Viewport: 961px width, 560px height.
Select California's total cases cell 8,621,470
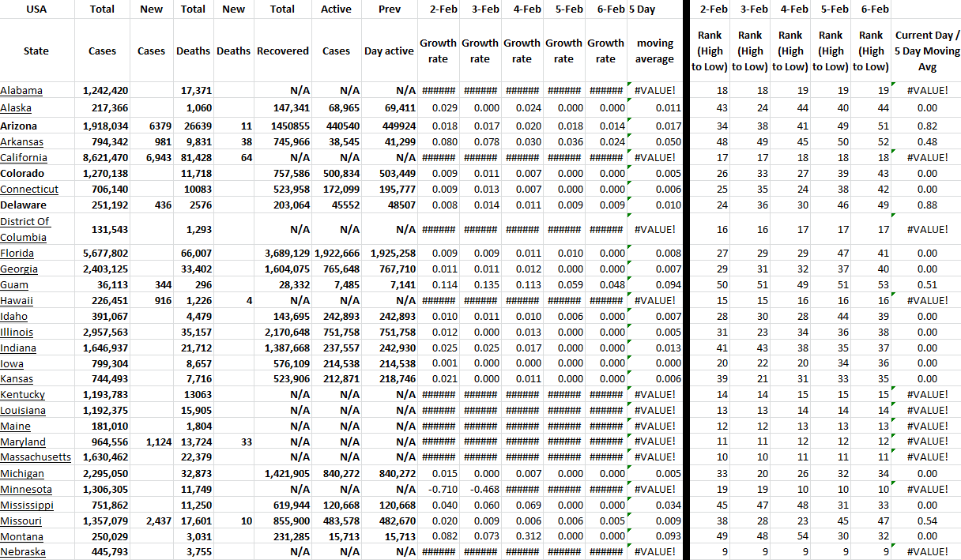click(x=105, y=158)
